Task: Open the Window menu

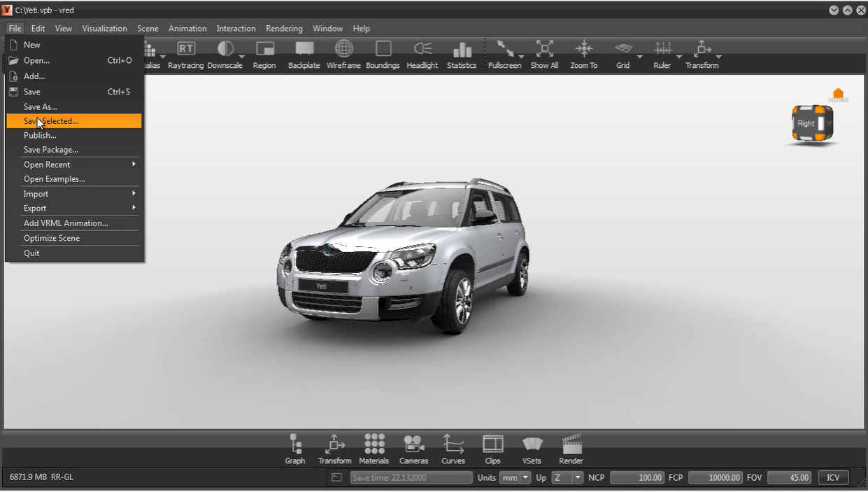Action: 327,29
